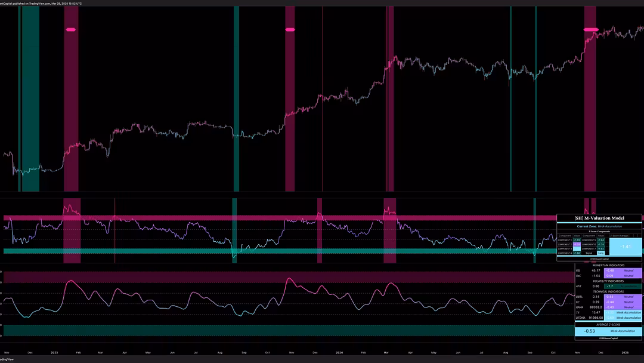This screenshot has height=363, width=644.
Task: Select the AVERAGE Z-SCORE header
Action: pyautogui.click(x=608, y=325)
